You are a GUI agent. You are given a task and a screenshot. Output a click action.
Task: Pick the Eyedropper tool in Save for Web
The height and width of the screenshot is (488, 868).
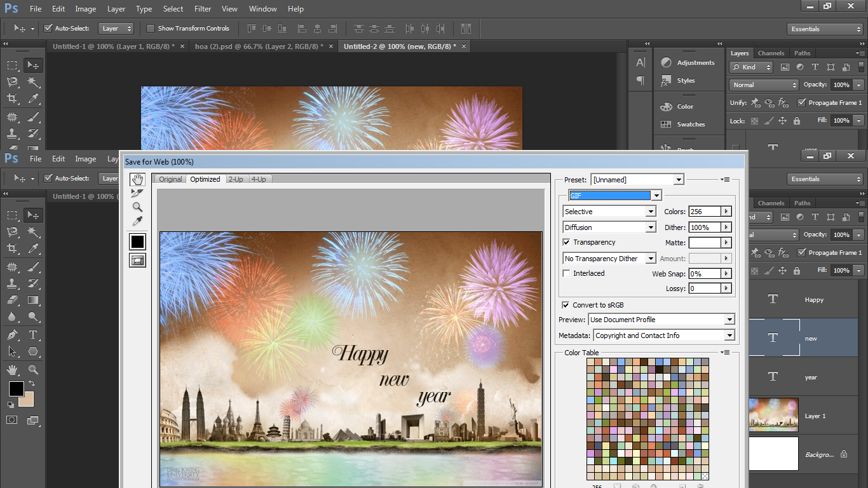[x=137, y=221]
